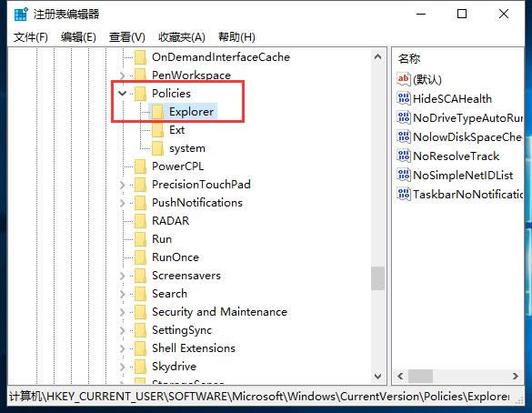Open the 收藏夹(A) menu

(182, 37)
